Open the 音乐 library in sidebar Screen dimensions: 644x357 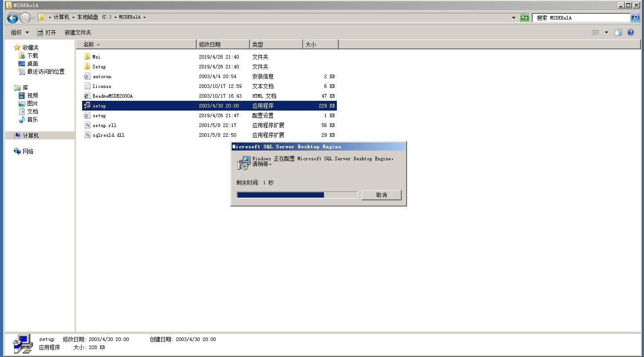tap(31, 119)
